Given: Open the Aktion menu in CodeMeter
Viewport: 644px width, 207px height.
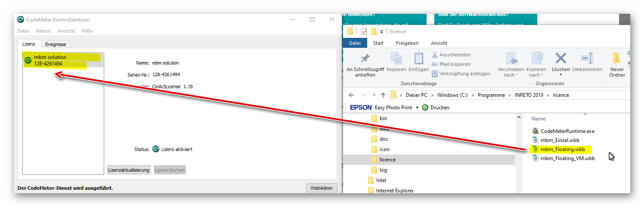Looking at the screenshot, I should 43,31.
